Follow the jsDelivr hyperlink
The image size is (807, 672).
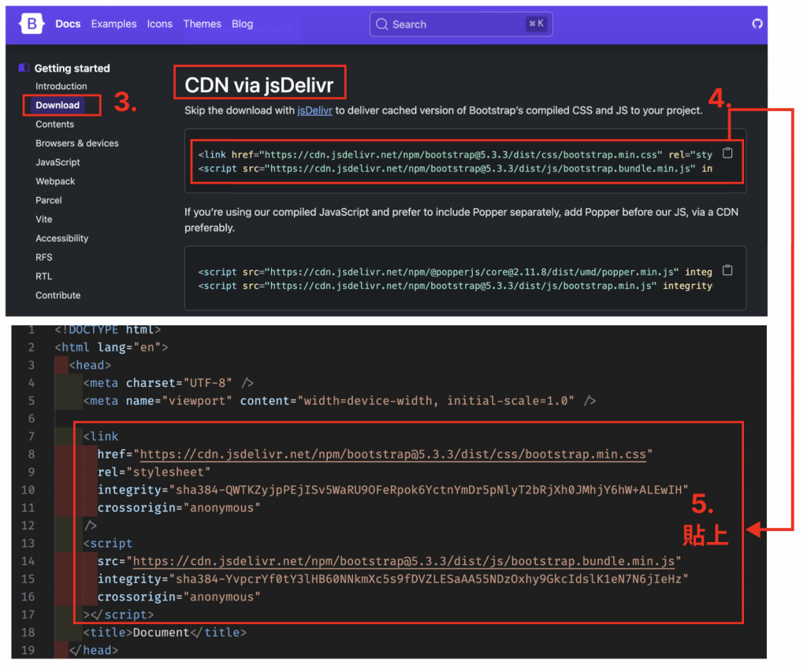[x=314, y=110]
